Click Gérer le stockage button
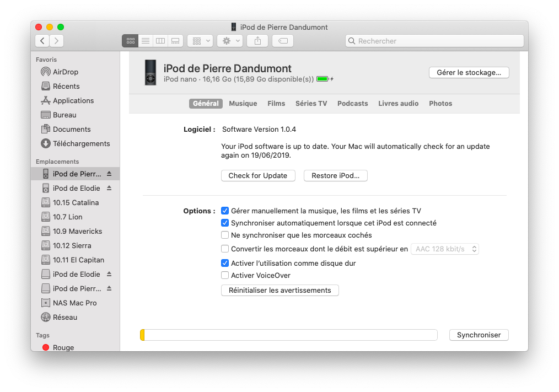The image size is (559, 392). [x=469, y=72]
